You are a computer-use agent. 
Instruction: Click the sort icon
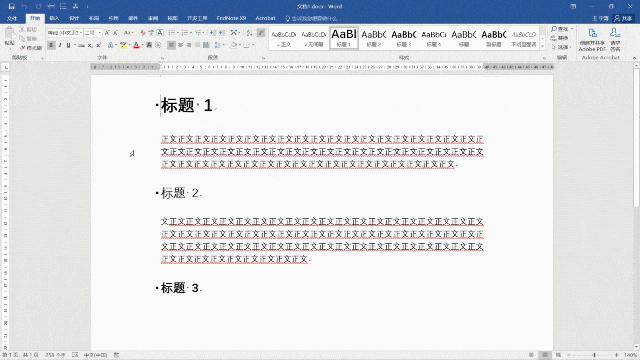[249, 33]
